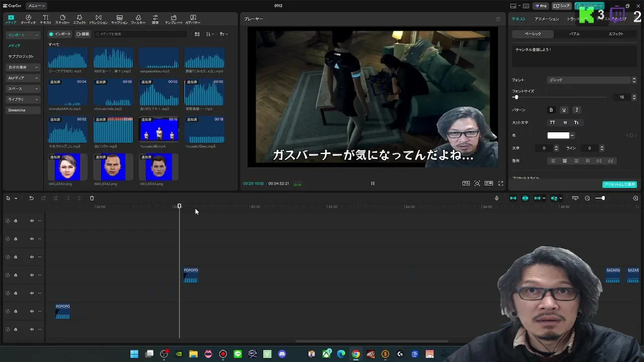
Task: Adjust the timeline zoom slider
Action: (x=600, y=198)
